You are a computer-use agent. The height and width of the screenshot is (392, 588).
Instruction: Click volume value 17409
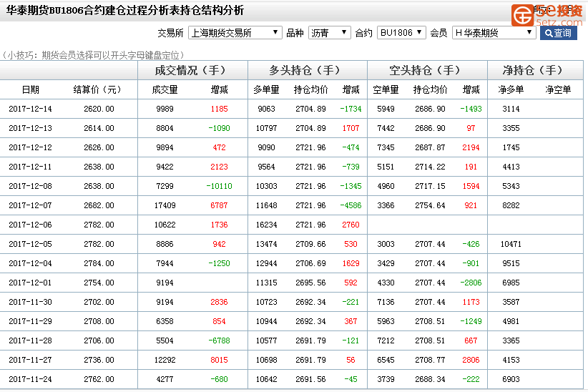[x=165, y=205]
